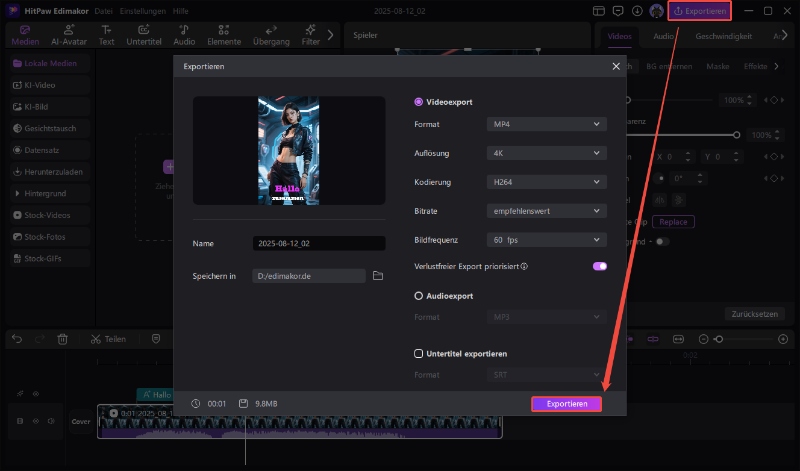Open the Elemente panel
Viewport: 800px width, 471px height.
tap(224, 36)
